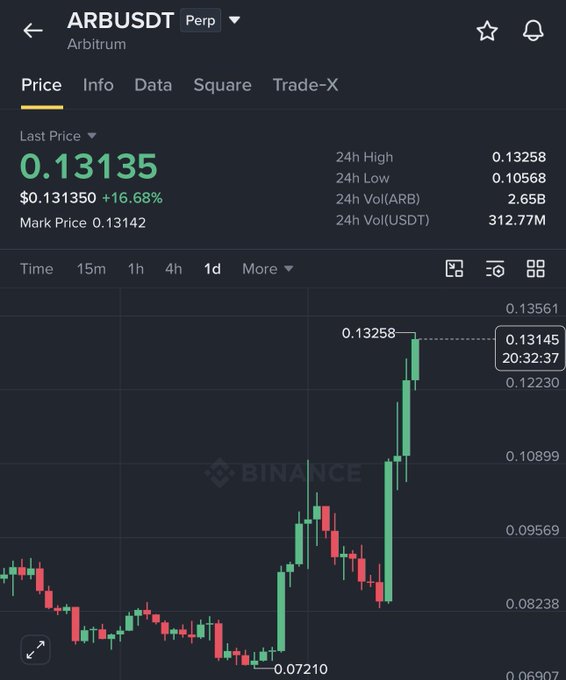
Task: Add ARBUSDT to favorites with star
Action: (x=487, y=31)
